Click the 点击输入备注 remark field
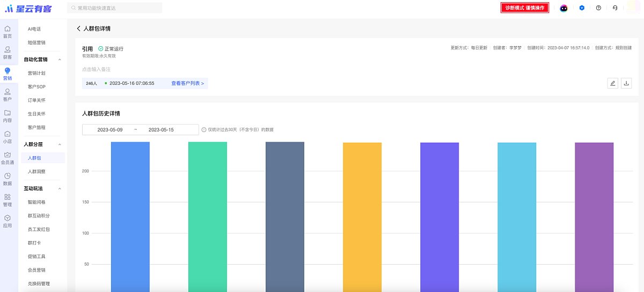Screen dimensions: 644x292 (x=97, y=69)
